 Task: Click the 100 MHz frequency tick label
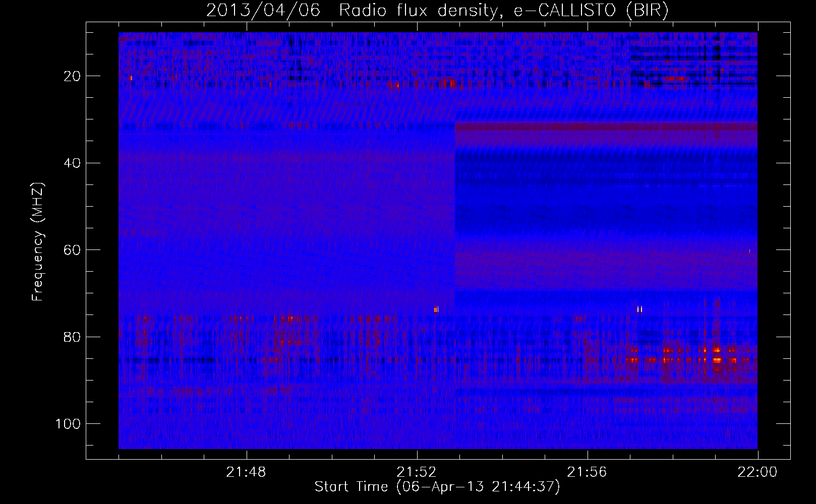(68, 424)
